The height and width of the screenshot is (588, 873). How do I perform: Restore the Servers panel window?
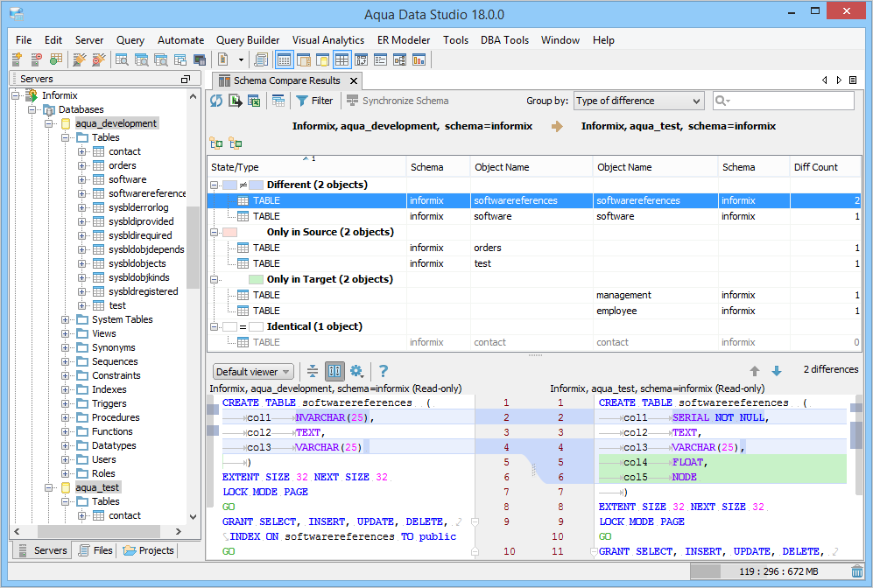pyautogui.click(x=186, y=80)
